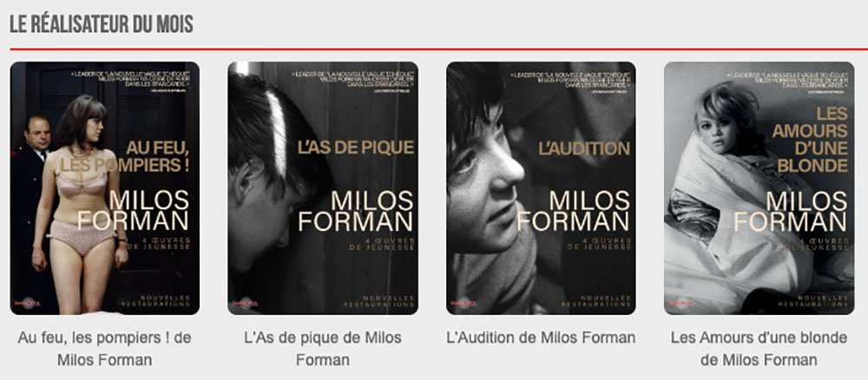Click the 'L'Audition de Milos Forman' caption link
This screenshot has height=380, width=868.
(x=541, y=337)
